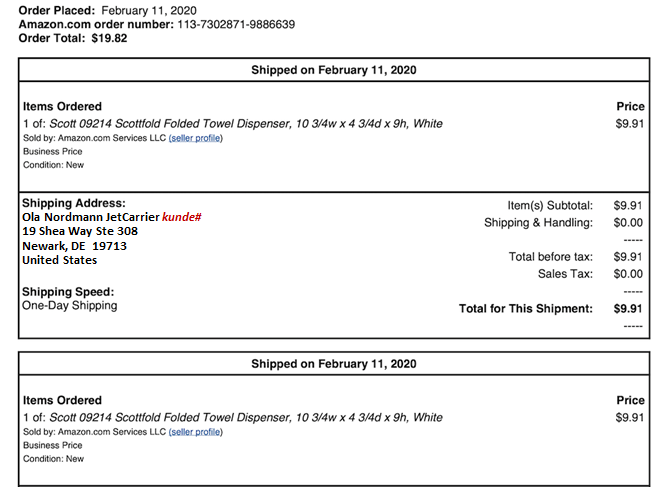This screenshot has height=487, width=666.
Task: Click first Scott 09214 Towel Dispenser item title
Action: (246, 124)
